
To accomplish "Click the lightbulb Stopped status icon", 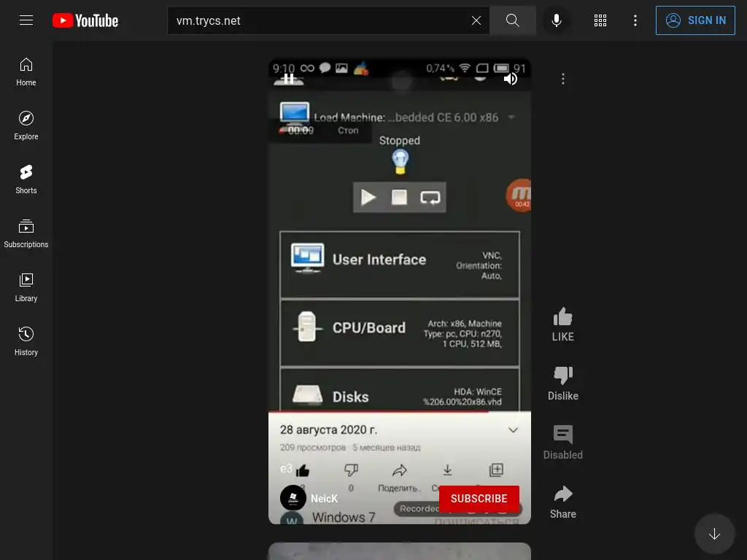I will [x=400, y=161].
